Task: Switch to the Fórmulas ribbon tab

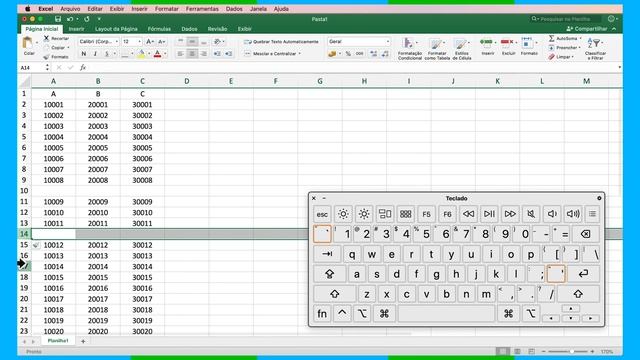Action: 159,29
